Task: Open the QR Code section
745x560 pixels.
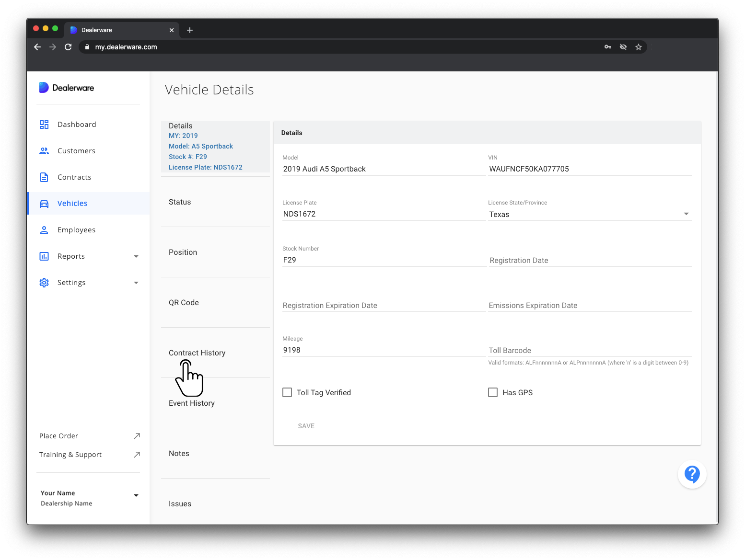Action: [215, 303]
